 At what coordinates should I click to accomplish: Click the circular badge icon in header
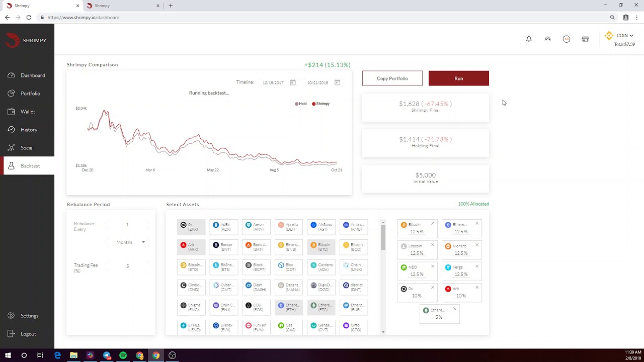tap(567, 39)
